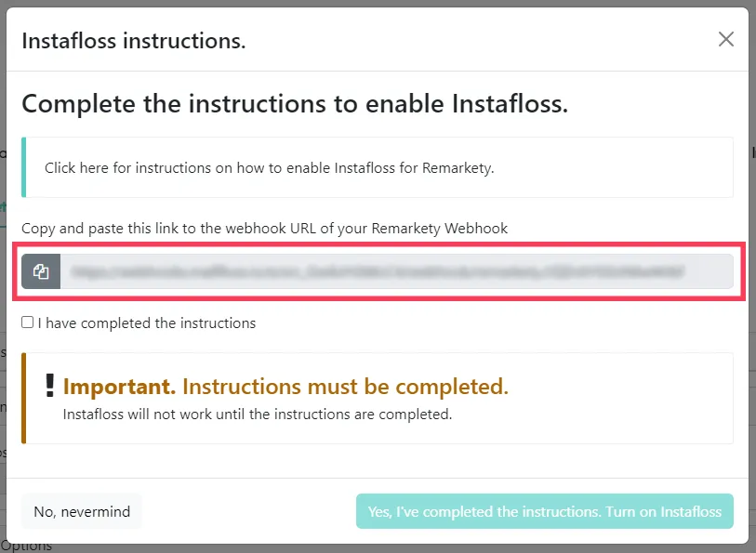Click the word 'Remarkety' in the info banner
This screenshot has width=756, height=553.
(458, 167)
